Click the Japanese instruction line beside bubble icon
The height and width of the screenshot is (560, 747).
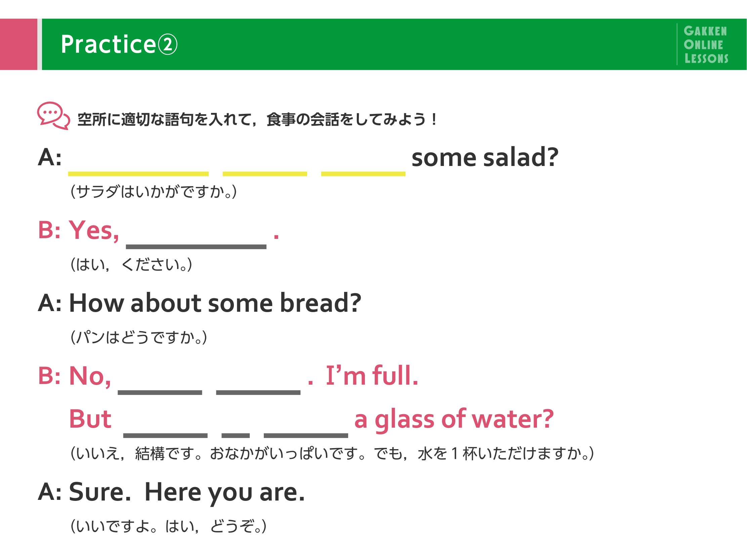point(257,119)
